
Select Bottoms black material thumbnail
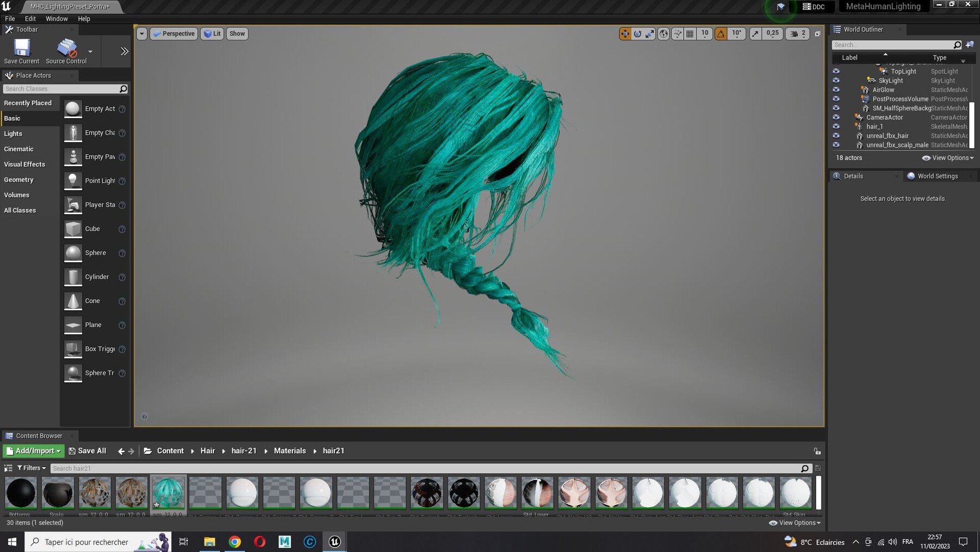tap(21, 493)
